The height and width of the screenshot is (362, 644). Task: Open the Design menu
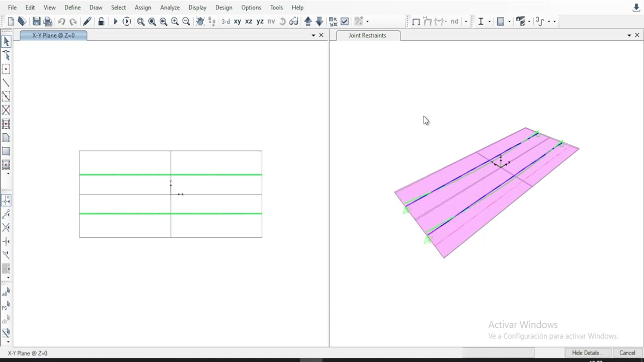(x=223, y=8)
